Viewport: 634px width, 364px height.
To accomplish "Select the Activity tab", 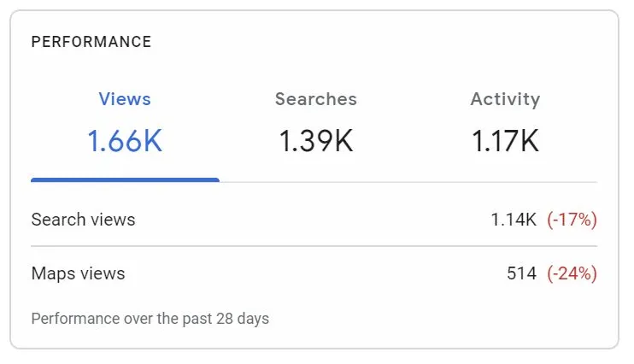I will (505, 99).
